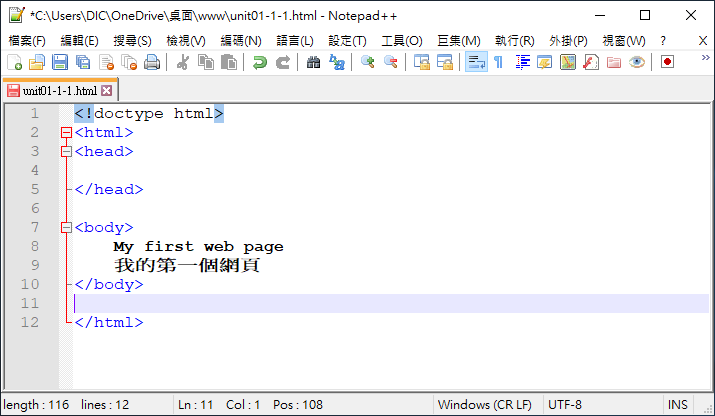Toggle show all characters pilcrow icon
Screen dimensions: 715x416
coord(498,62)
